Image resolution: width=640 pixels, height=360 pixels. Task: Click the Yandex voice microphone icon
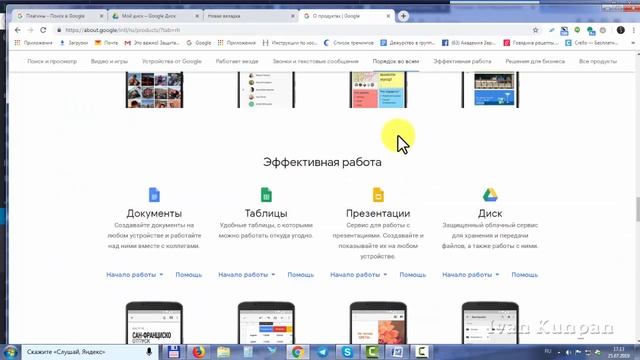[x=149, y=352]
